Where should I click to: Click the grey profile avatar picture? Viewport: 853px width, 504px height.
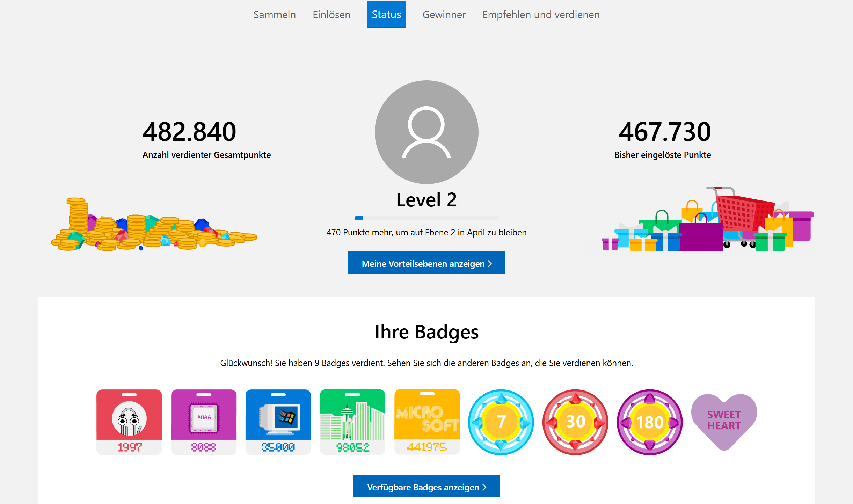click(x=426, y=132)
